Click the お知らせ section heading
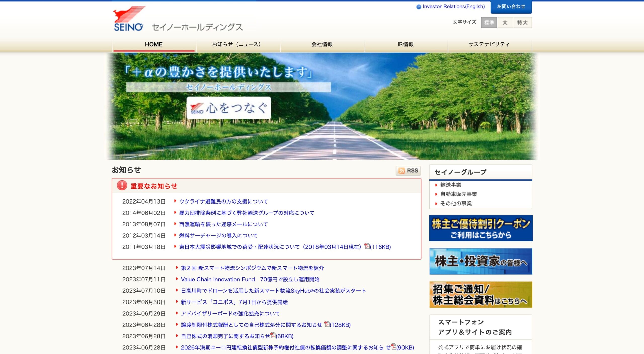The image size is (644, 354). tap(126, 170)
